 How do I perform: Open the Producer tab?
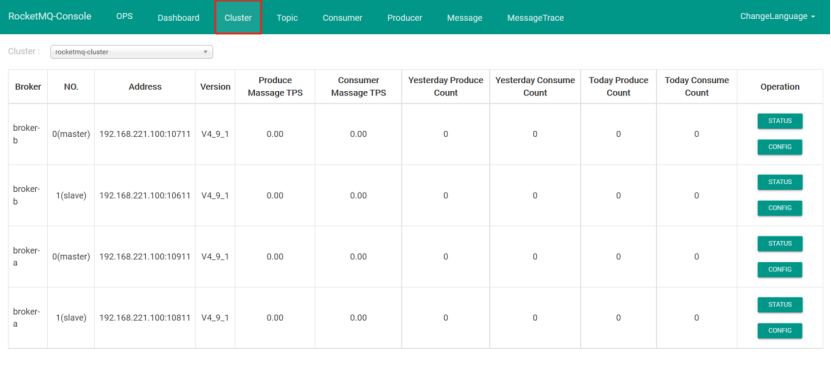[x=404, y=17]
